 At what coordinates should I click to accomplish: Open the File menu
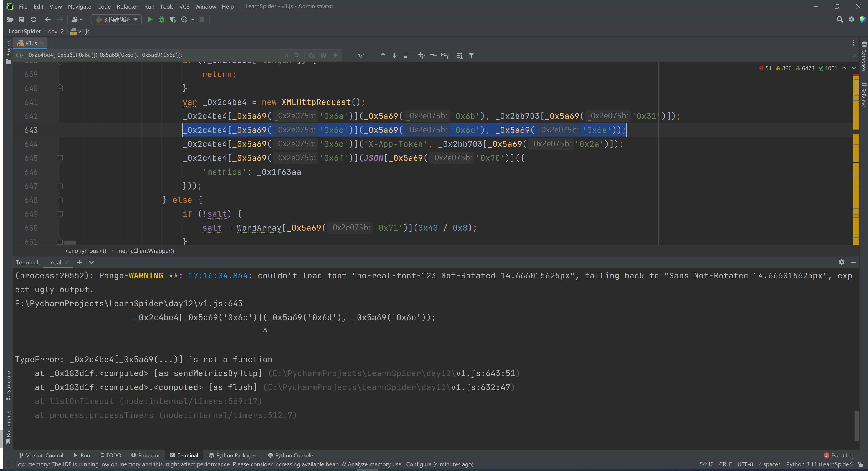(x=23, y=6)
